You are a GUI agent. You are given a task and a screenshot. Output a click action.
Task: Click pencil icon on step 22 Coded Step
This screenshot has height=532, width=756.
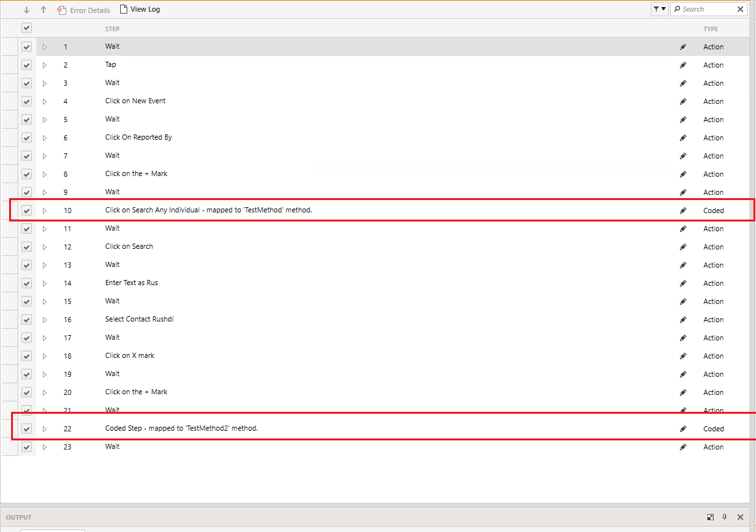coord(683,429)
